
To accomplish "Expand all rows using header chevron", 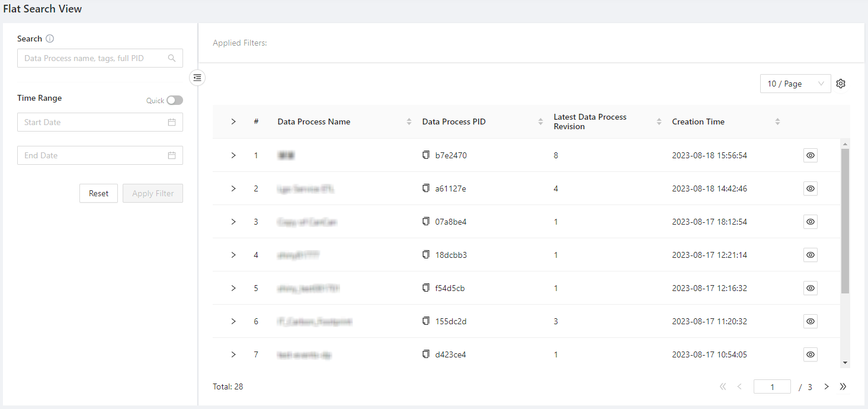I will click(233, 122).
